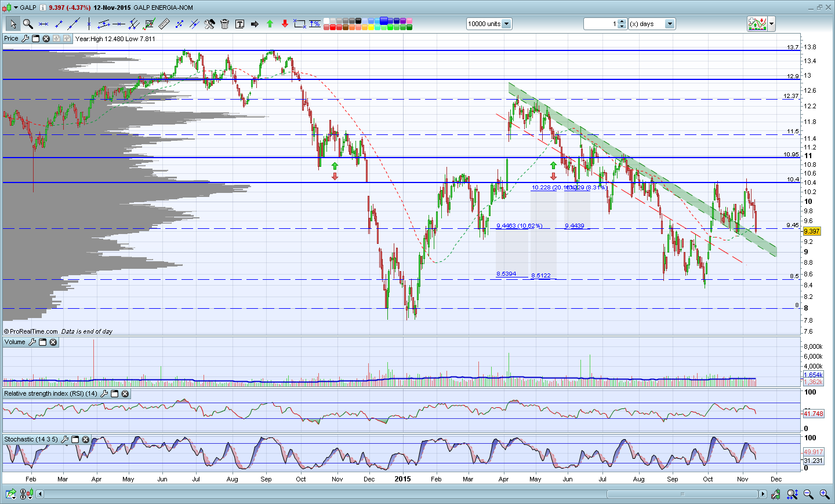Select the percentage variation measure tool
This screenshot has height=504, width=835.
pos(315,24)
